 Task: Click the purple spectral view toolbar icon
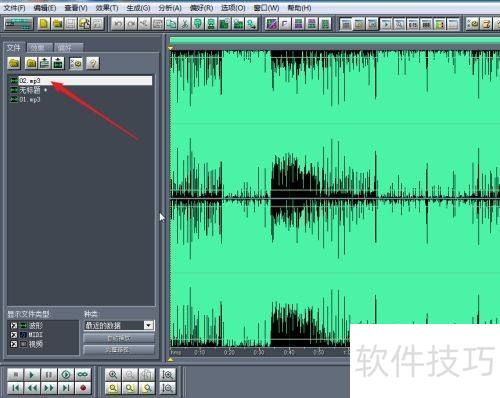(x=271, y=24)
